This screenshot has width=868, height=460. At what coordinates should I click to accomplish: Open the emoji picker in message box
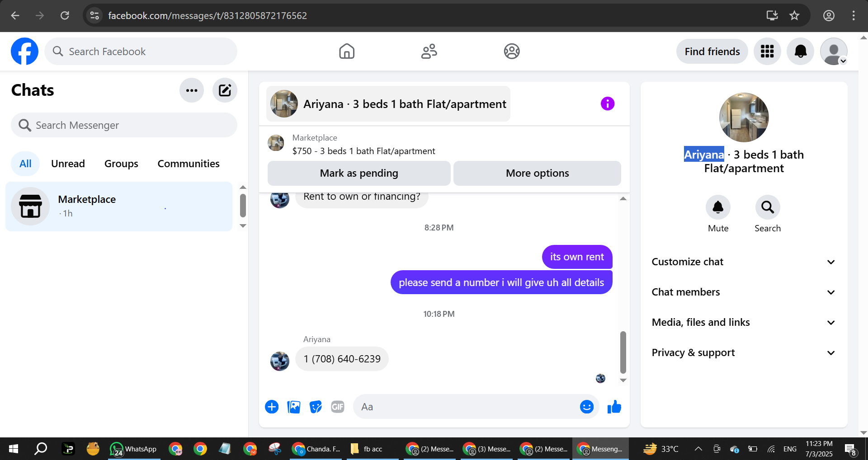coord(586,407)
